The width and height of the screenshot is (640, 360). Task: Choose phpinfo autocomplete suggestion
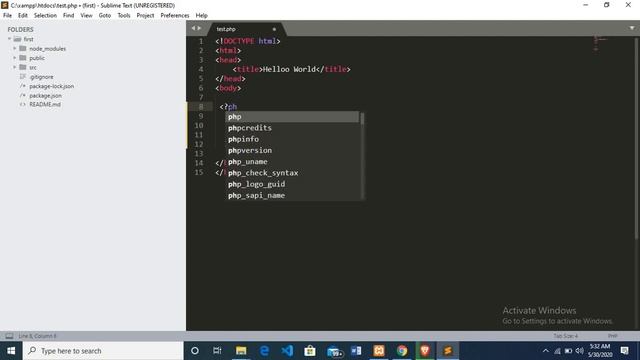pyautogui.click(x=292, y=139)
